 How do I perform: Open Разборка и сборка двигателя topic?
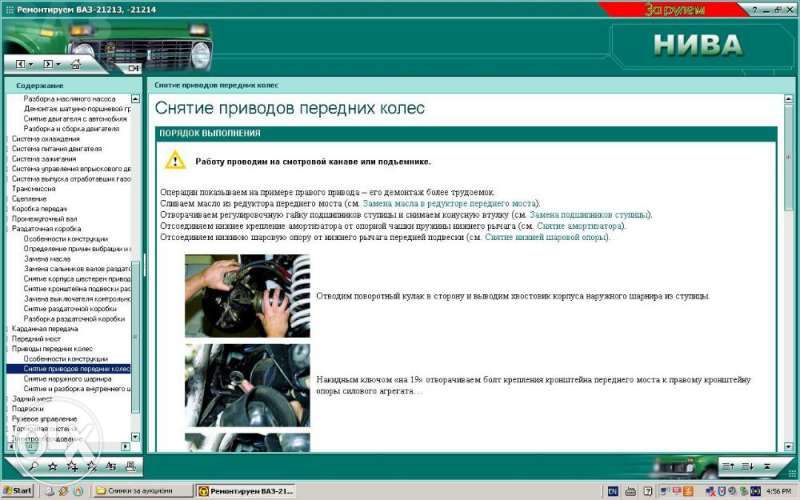coord(71,129)
